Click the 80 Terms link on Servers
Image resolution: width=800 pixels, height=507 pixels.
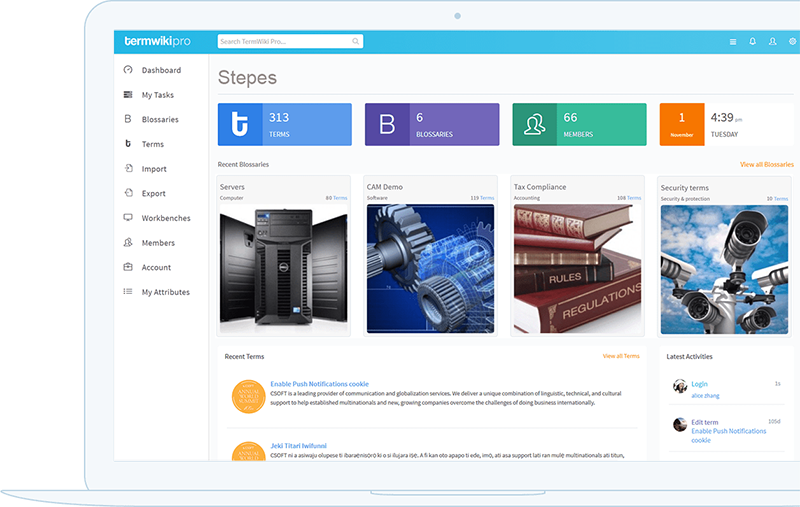pyautogui.click(x=336, y=198)
